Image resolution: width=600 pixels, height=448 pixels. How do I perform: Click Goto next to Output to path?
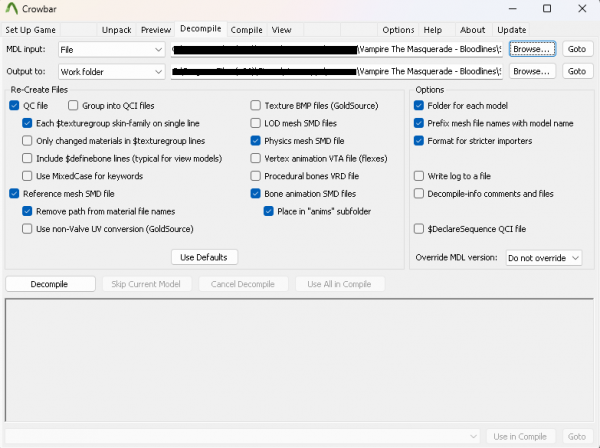coord(577,71)
